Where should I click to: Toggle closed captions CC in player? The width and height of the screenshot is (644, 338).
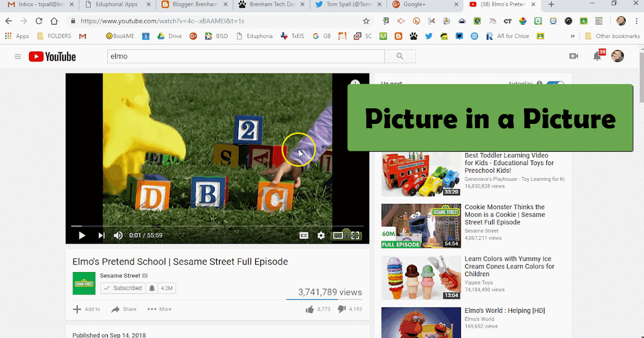[x=304, y=236]
